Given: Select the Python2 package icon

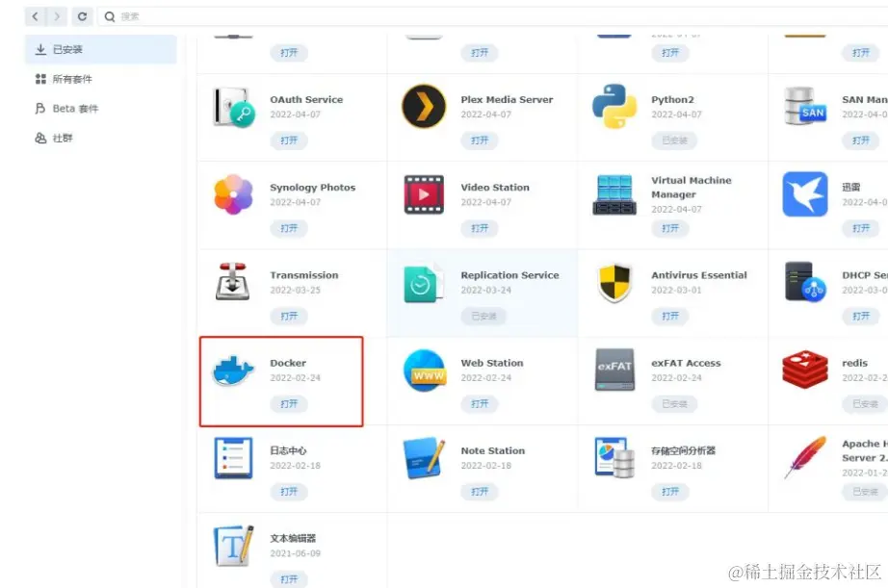Looking at the screenshot, I should click(x=614, y=107).
